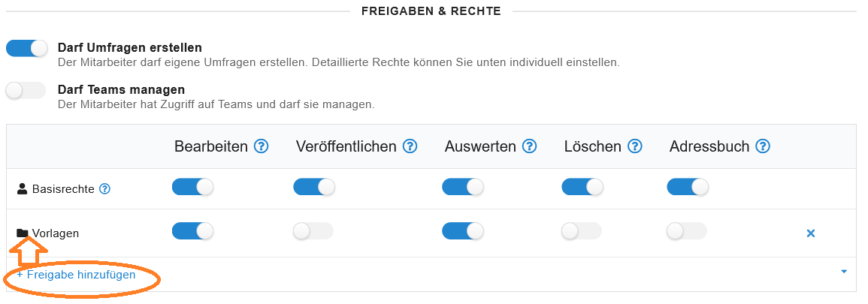Click the Basisrechte person icon

(x=22, y=189)
